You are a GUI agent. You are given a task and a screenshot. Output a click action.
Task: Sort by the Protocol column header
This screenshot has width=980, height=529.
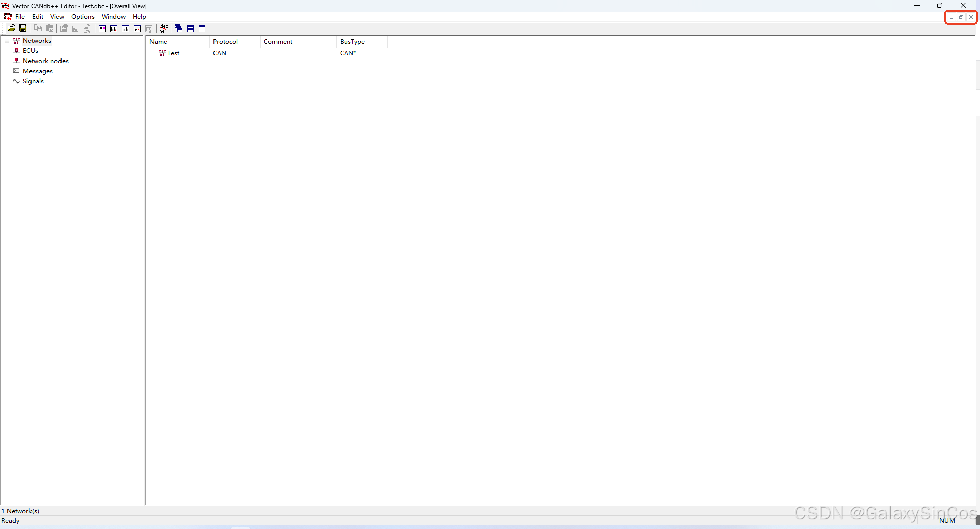tap(235, 42)
